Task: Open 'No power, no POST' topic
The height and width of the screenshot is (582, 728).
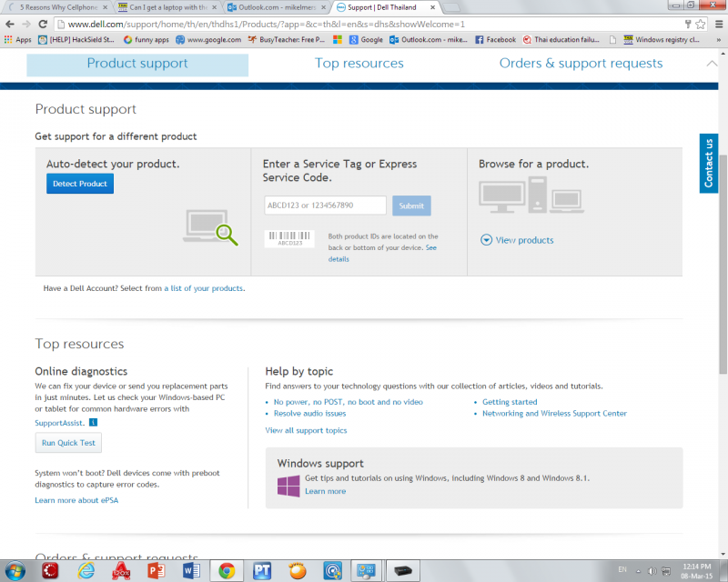Action: coord(349,402)
